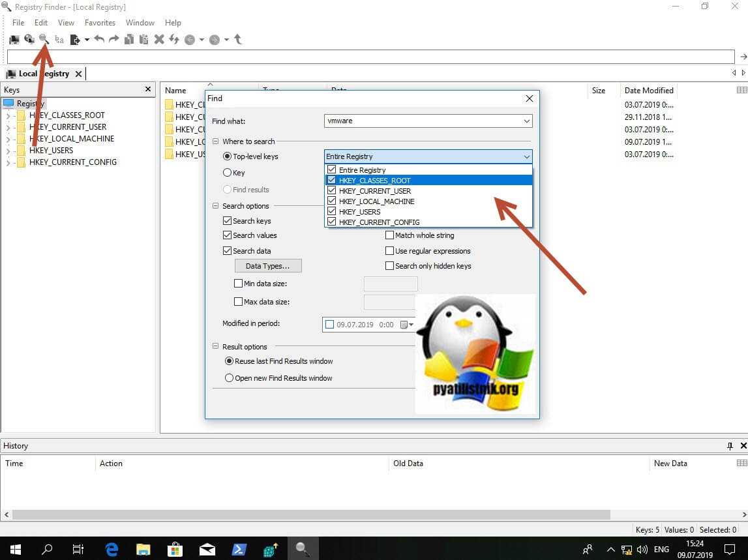This screenshot has width=748, height=560.
Task: Expand the HKEY_USERS tree node
Action: pos(8,151)
